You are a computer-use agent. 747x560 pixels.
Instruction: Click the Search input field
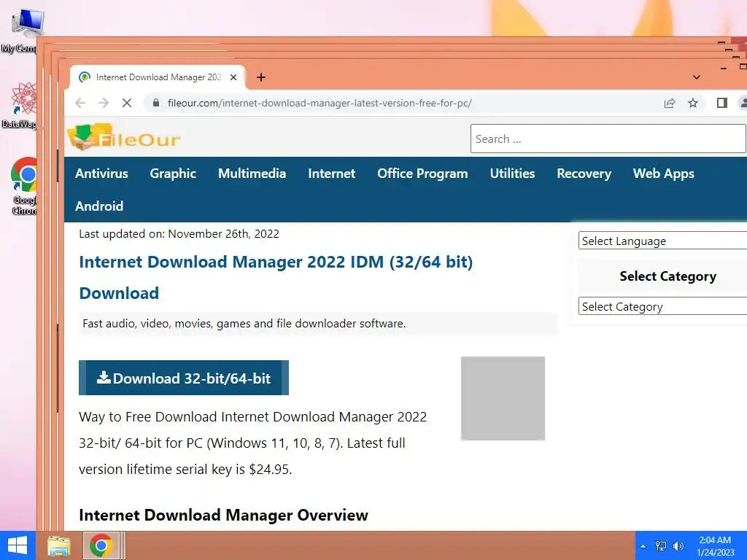(608, 139)
